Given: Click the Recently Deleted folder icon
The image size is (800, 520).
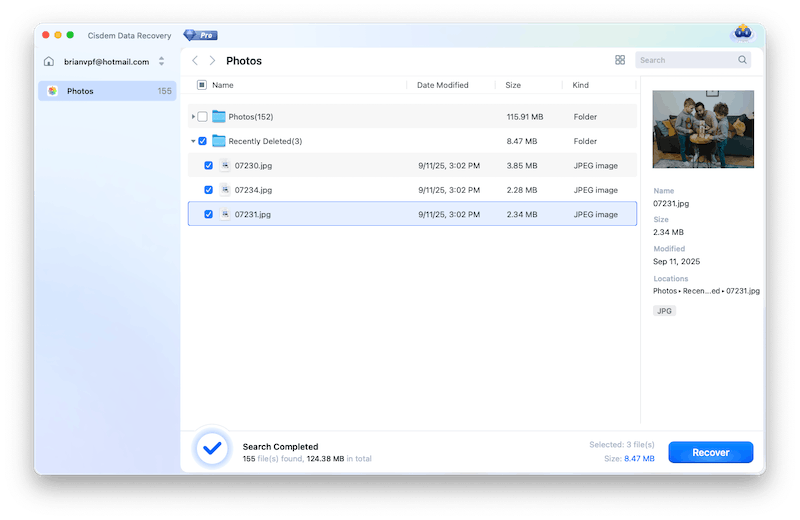Looking at the screenshot, I should (x=218, y=141).
